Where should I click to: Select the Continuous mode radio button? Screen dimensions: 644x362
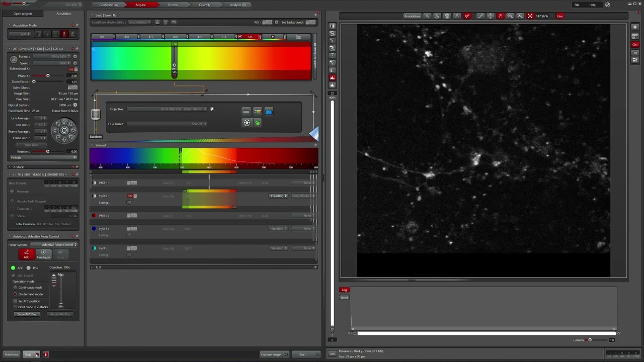(15, 288)
